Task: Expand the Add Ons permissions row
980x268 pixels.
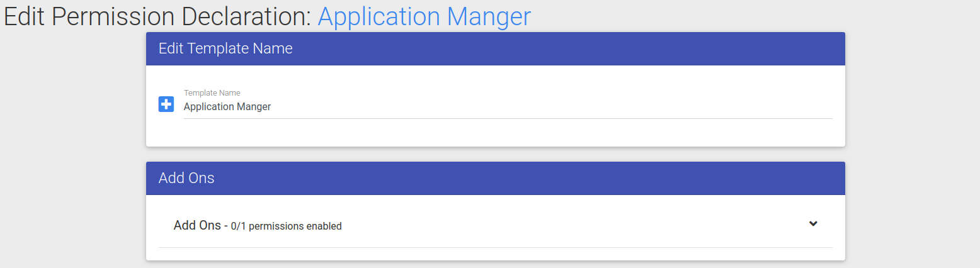Action: tap(496, 225)
